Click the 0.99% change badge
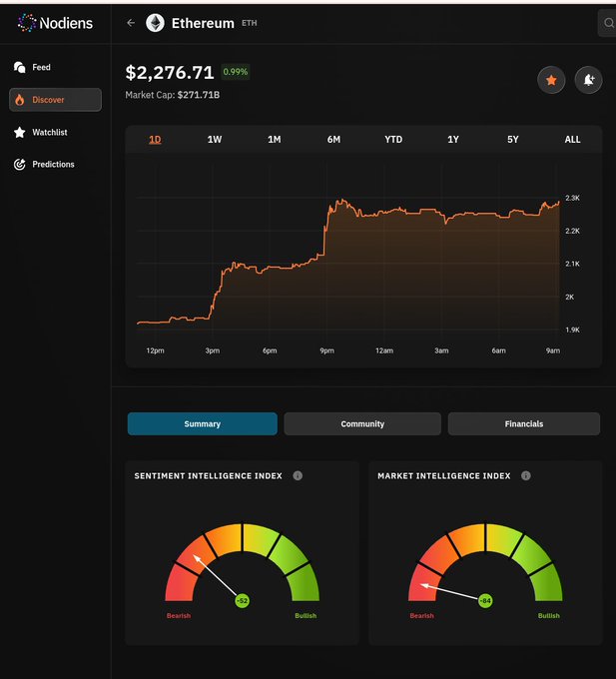Image resolution: width=616 pixels, height=679 pixels. coord(236,72)
